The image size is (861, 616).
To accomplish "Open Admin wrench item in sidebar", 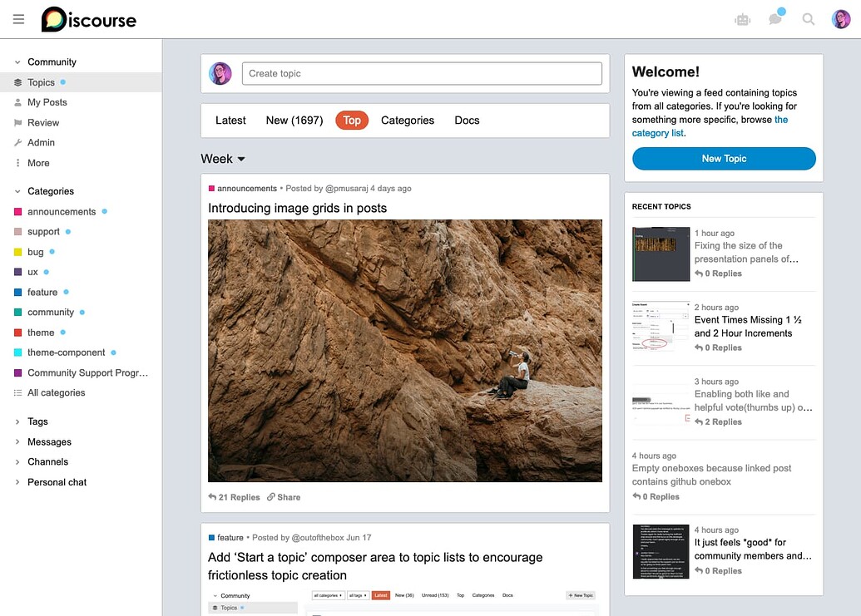I will tap(41, 143).
